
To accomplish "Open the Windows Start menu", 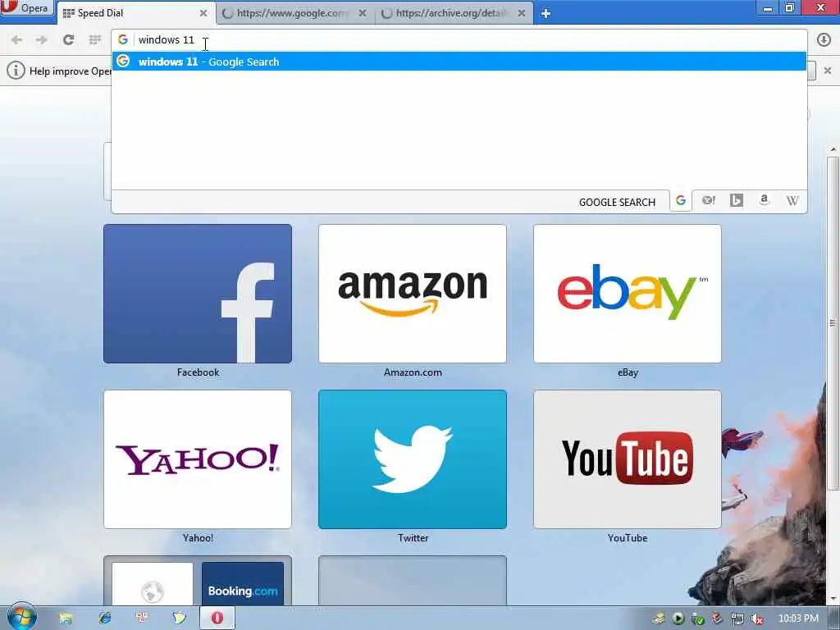I will point(21,617).
